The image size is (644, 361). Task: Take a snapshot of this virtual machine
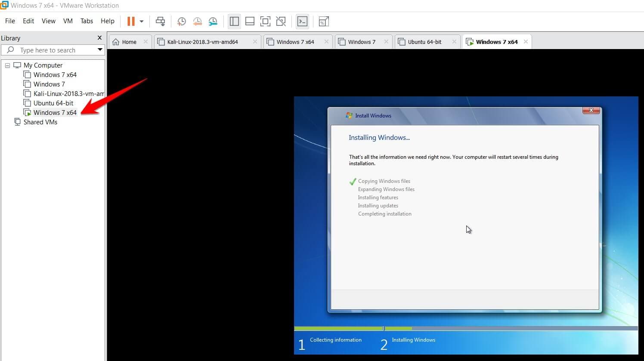point(182,21)
